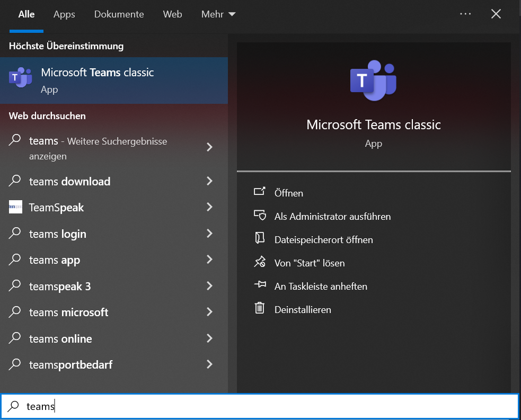The height and width of the screenshot is (420, 521).
Task: Click magnifier icon in the search box
Action: (13, 406)
